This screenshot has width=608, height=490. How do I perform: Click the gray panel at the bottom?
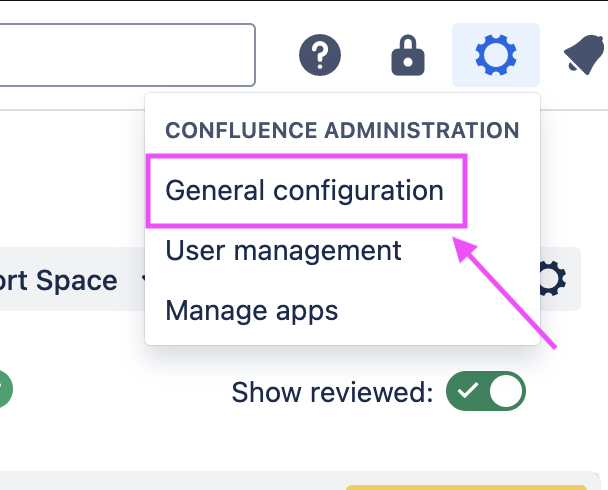[170, 482]
